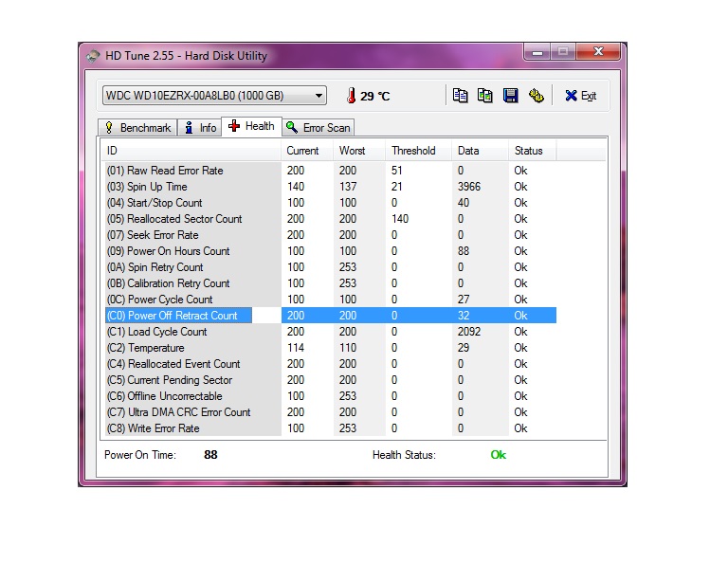The width and height of the screenshot is (728, 582).
Task: Click the floppy disk save icon
Action: (x=511, y=95)
